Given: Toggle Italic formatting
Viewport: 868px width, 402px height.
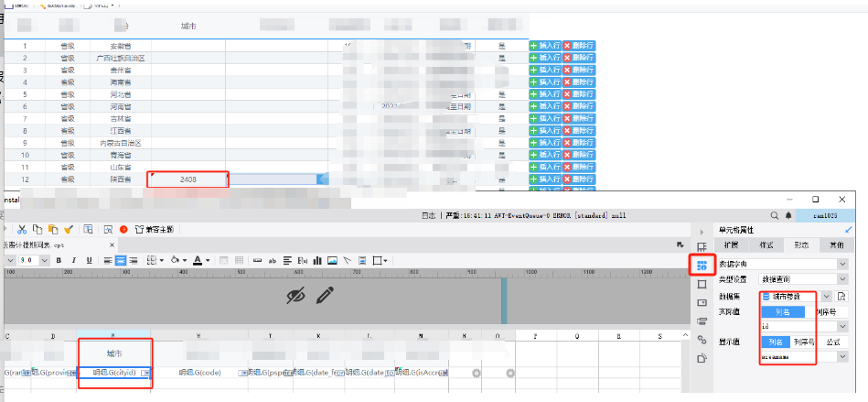Looking at the screenshot, I should point(73,260).
